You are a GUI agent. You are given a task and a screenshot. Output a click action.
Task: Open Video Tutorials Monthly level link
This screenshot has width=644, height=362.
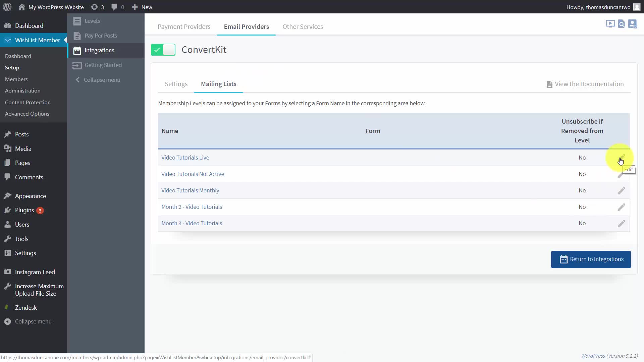click(x=190, y=190)
